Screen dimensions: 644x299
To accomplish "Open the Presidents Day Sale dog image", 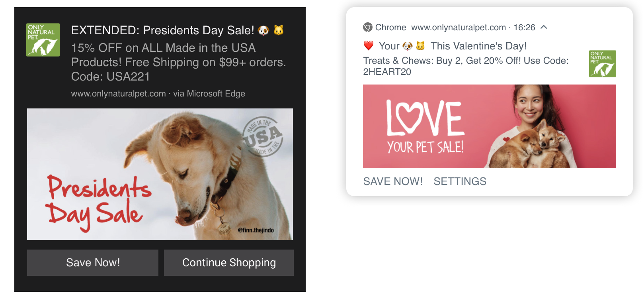I will tap(160, 174).
